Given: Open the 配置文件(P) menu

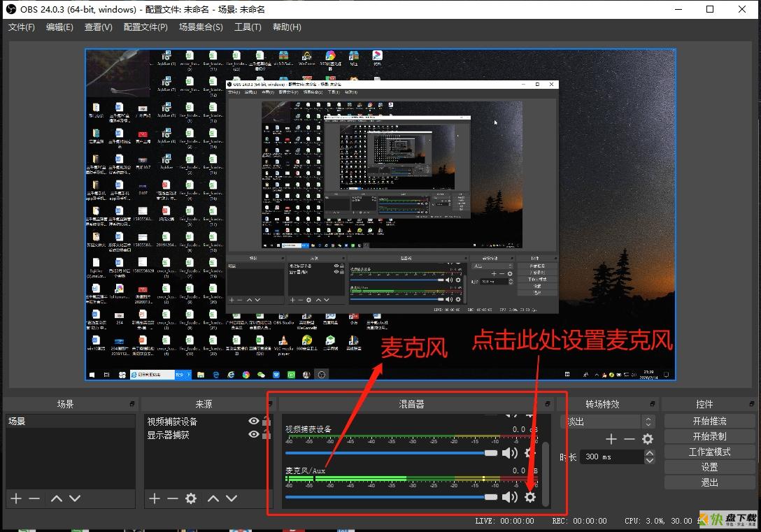Looking at the screenshot, I should tap(145, 27).
